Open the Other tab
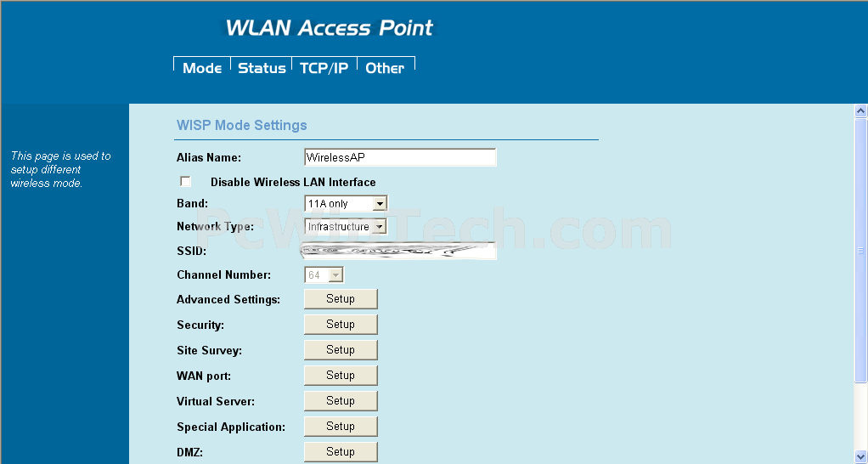868x464 pixels. pos(386,67)
